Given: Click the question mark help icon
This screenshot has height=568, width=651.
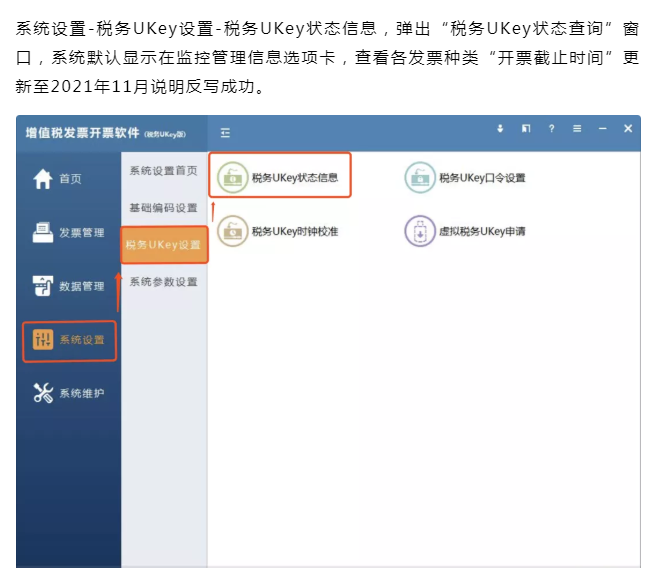Looking at the screenshot, I should click(x=551, y=129).
